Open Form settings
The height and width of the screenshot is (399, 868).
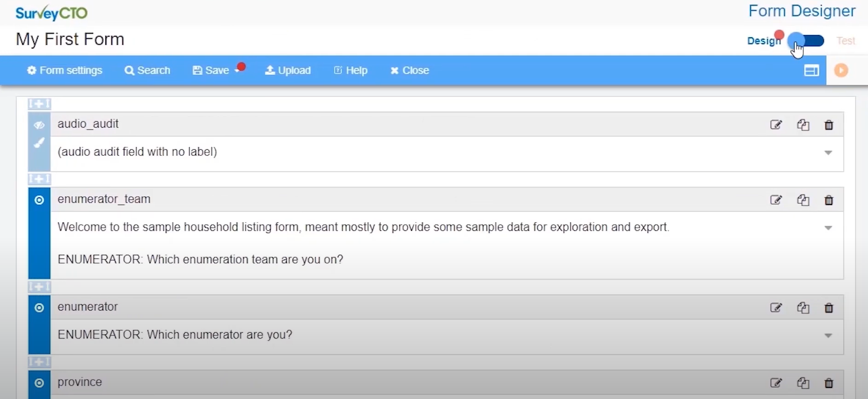(64, 70)
